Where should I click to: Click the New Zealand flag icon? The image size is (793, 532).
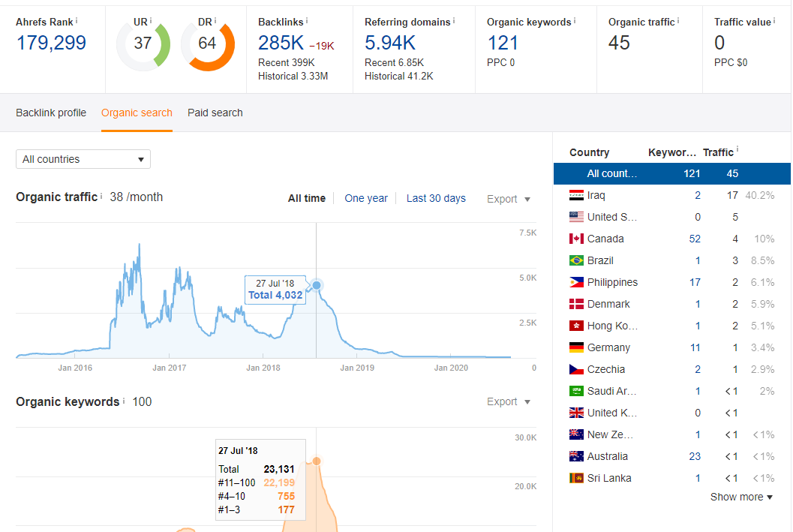click(x=576, y=434)
